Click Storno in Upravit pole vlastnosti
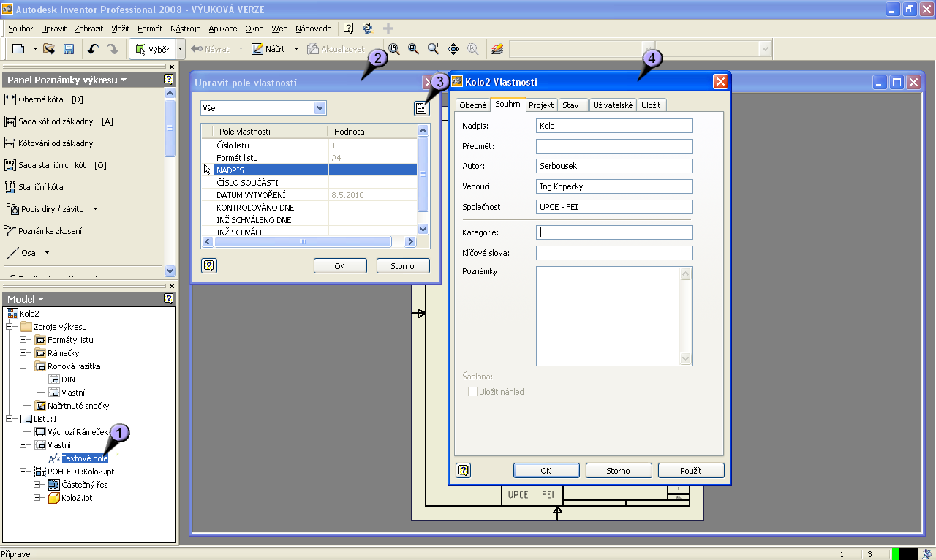Viewport: 936px width, 560px height. [x=402, y=266]
